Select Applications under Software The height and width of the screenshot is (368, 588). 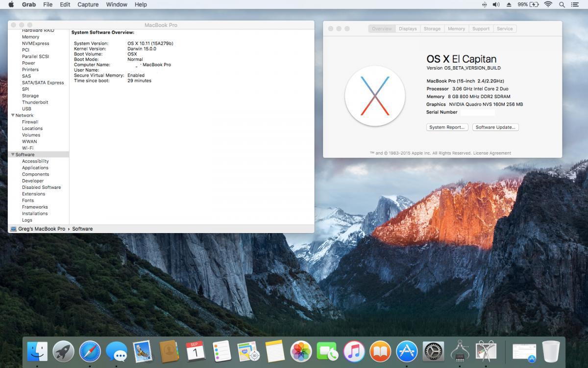tap(35, 167)
